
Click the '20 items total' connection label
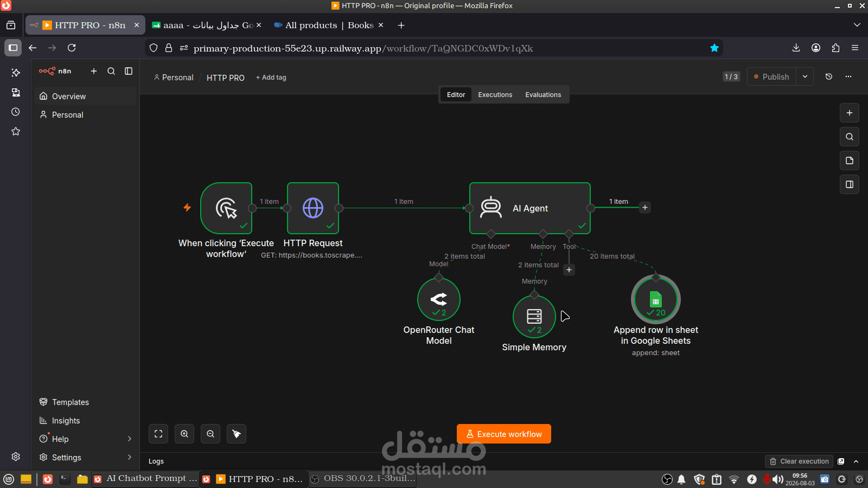click(612, 256)
